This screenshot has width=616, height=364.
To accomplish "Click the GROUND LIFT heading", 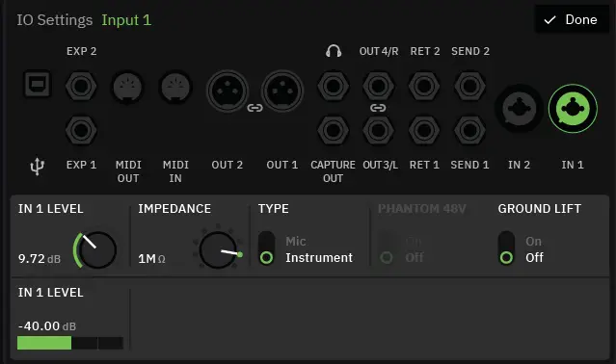I will click(540, 209).
